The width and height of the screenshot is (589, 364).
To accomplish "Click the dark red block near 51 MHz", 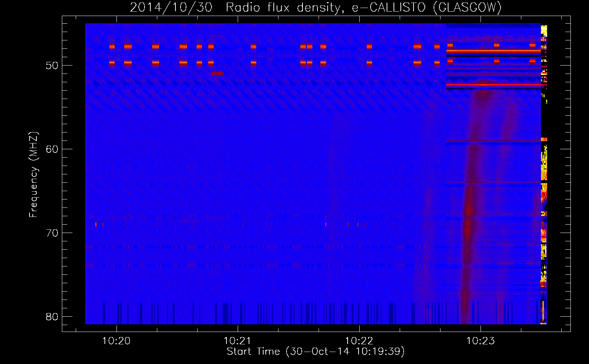I will (x=217, y=73).
